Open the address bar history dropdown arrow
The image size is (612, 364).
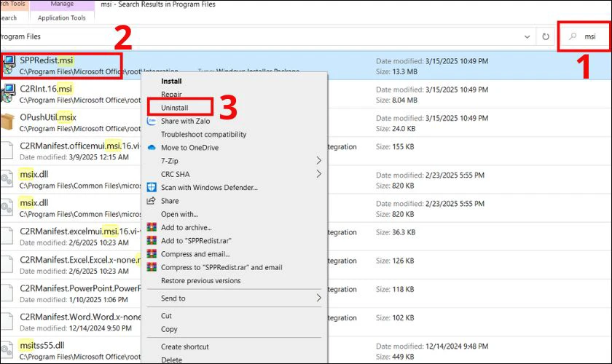527,36
